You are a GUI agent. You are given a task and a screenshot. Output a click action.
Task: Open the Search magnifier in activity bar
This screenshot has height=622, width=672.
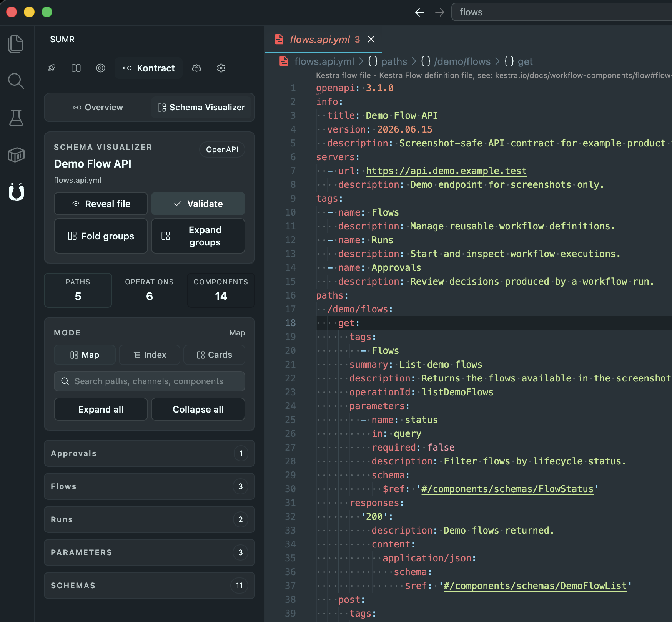[16, 81]
